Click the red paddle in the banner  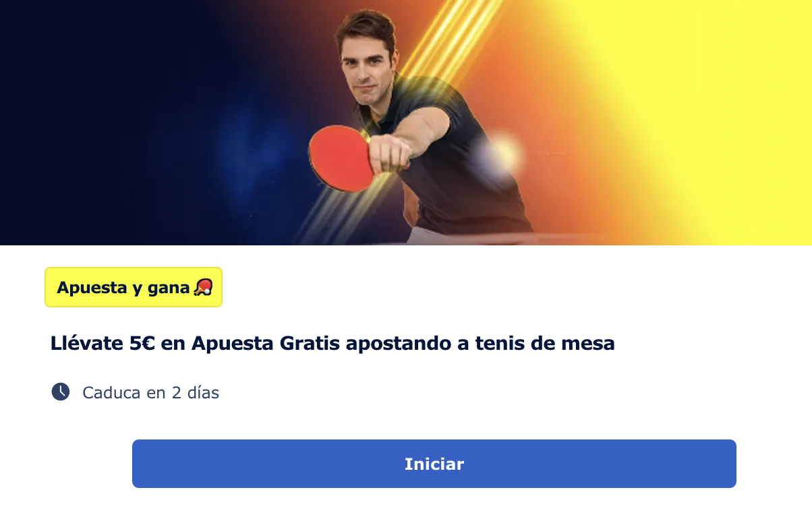pyautogui.click(x=341, y=158)
